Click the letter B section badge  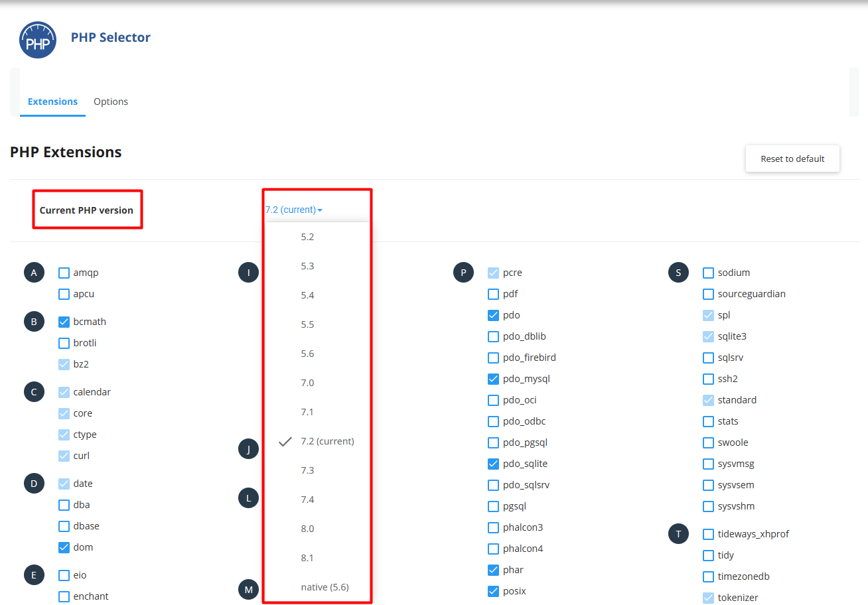(34, 321)
